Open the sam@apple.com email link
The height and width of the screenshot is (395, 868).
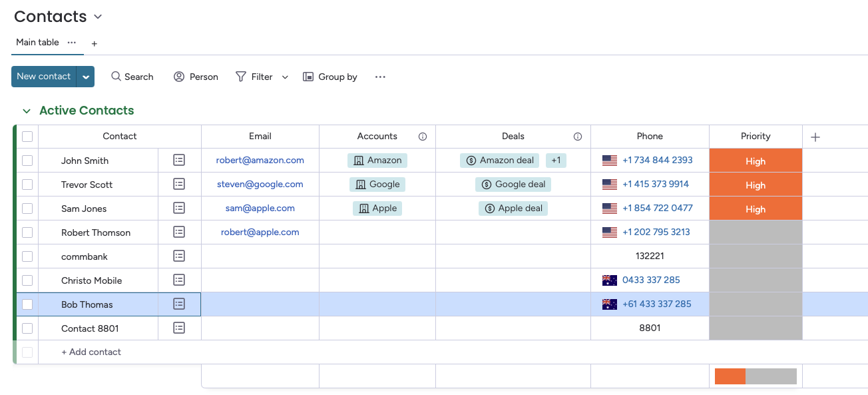coord(260,208)
